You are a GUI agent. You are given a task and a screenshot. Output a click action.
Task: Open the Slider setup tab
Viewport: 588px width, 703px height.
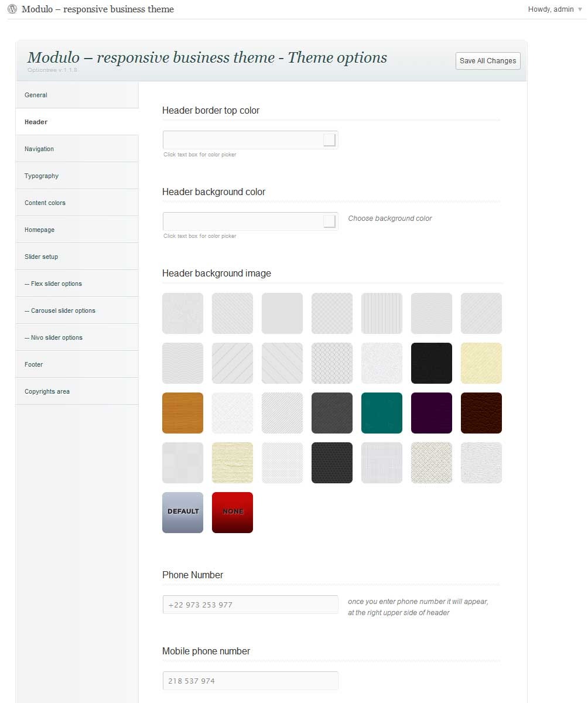click(77, 257)
